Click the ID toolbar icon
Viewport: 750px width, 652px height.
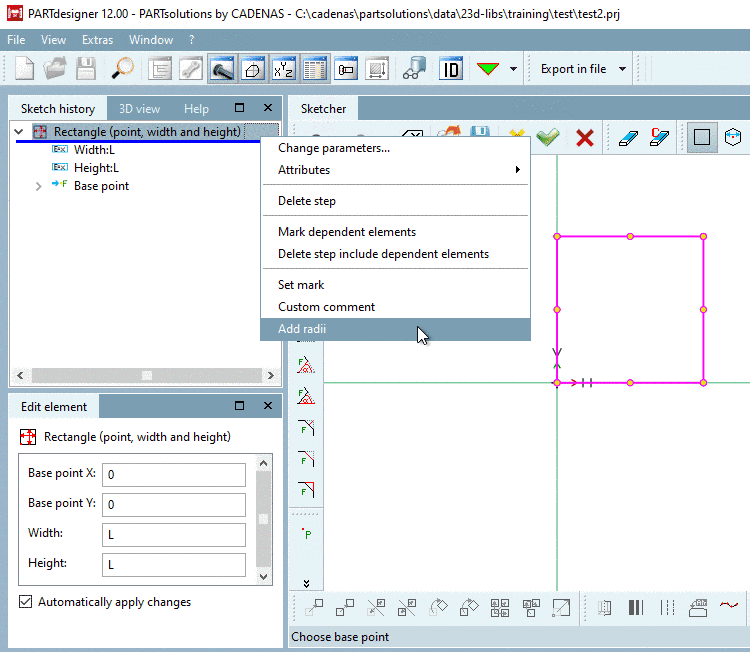(x=451, y=69)
